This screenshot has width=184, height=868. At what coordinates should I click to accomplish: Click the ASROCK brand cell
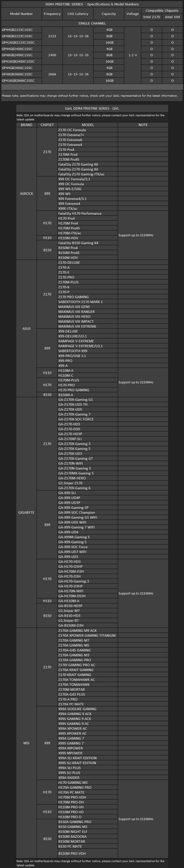tap(26, 194)
